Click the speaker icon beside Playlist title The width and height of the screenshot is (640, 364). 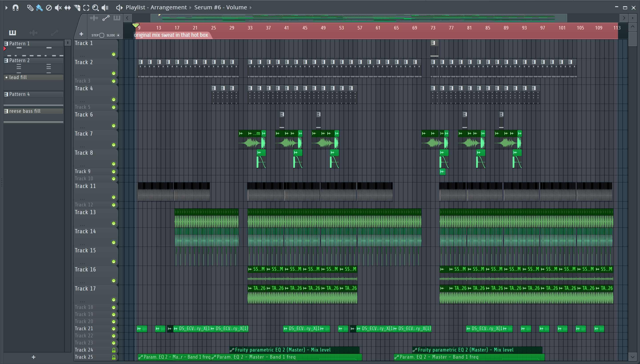pos(119,8)
